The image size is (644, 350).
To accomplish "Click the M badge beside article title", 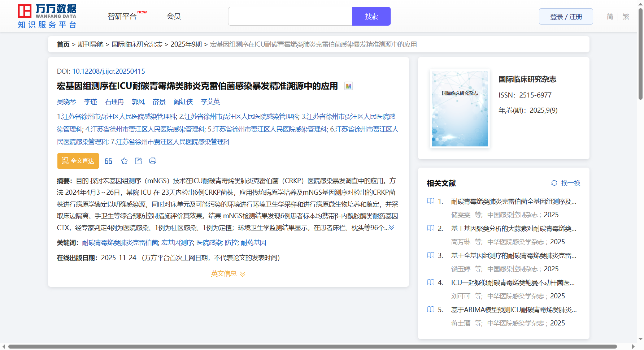I will click(x=348, y=86).
